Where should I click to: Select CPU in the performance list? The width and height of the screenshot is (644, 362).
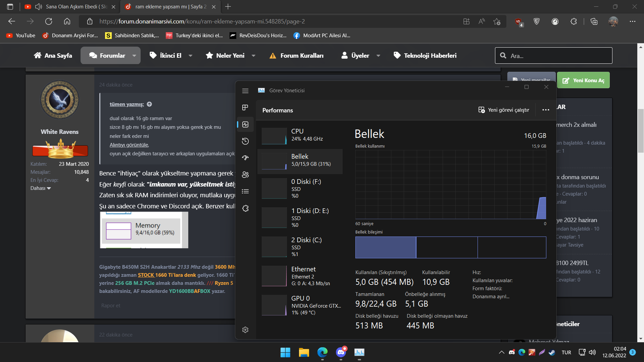tap(300, 135)
